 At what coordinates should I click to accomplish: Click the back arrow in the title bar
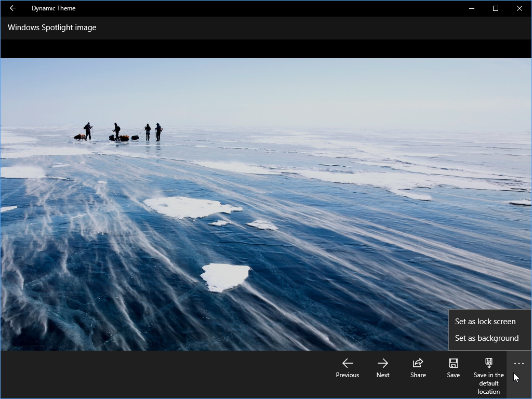[x=12, y=8]
